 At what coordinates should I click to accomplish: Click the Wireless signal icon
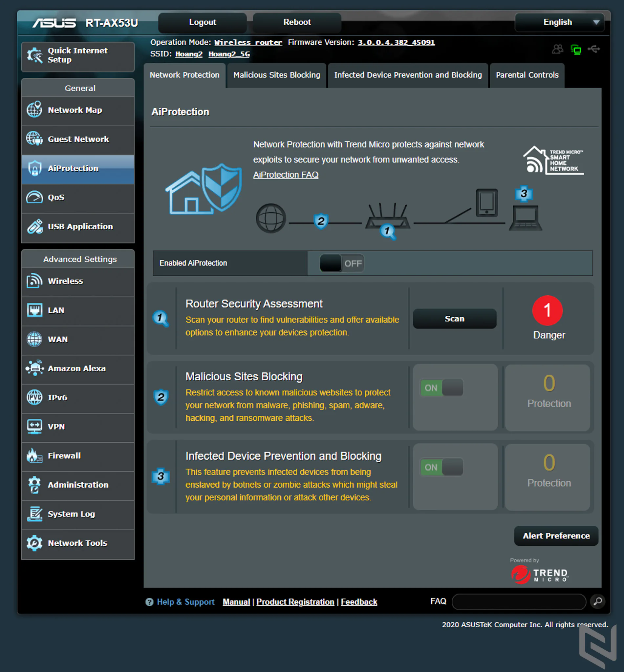point(34,281)
